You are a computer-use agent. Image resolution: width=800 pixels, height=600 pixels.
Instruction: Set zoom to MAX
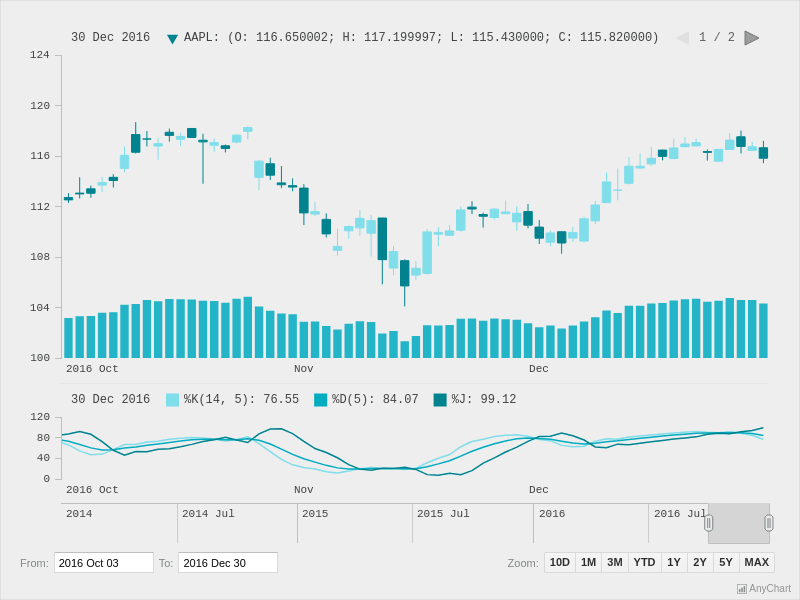pos(757,562)
